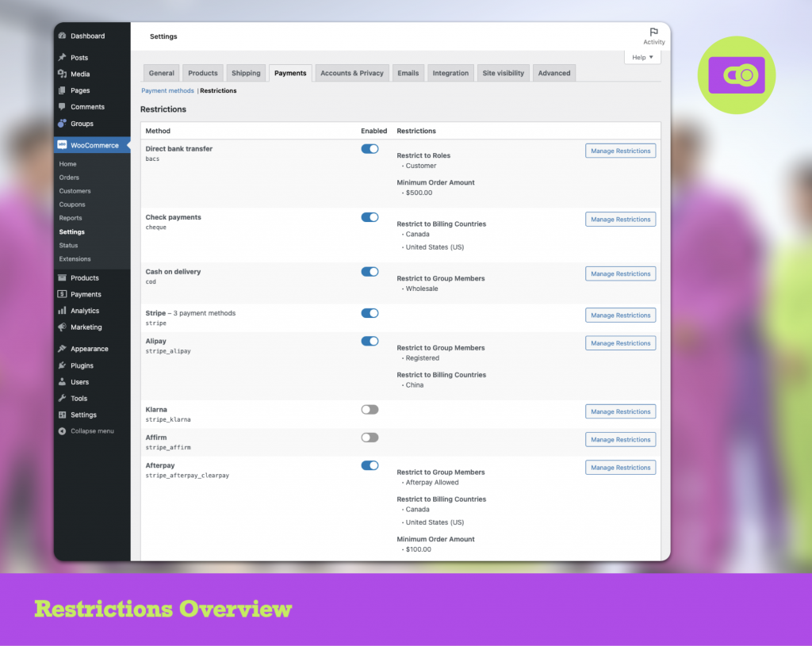This screenshot has width=812, height=646.
Task: Expand the Help dropdown
Action: pos(642,57)
